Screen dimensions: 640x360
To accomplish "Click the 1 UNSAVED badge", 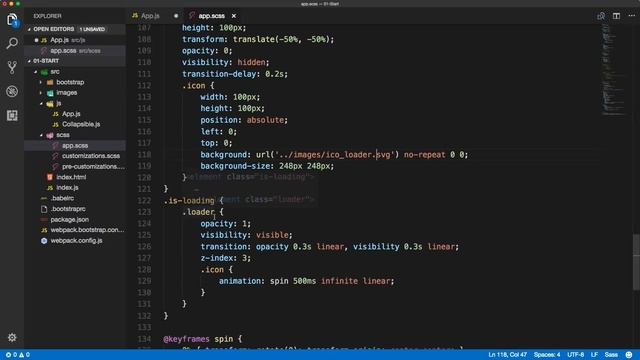I will [92, 29].
